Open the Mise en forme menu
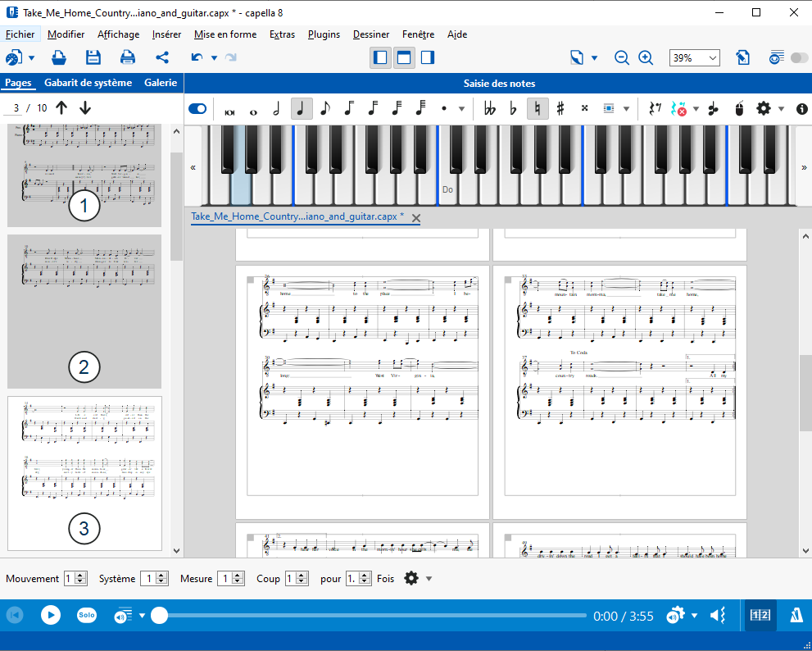 (225, 34)
